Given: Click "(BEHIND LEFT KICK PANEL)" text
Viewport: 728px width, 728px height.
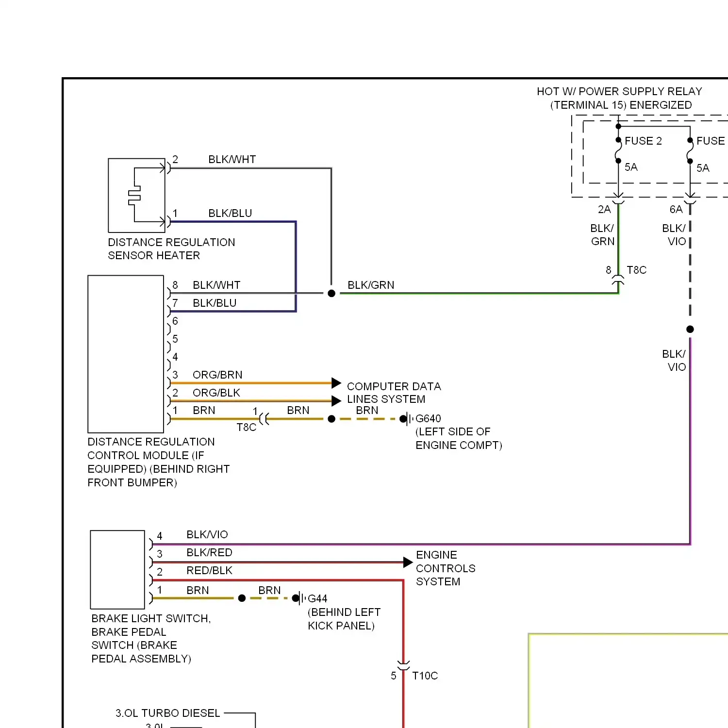Looking at the screenshot, I should 344,619.
